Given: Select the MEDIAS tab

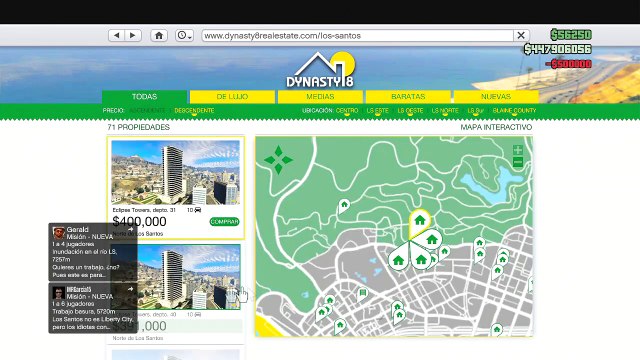Looking at the screenshot, I should coord(320,97).
